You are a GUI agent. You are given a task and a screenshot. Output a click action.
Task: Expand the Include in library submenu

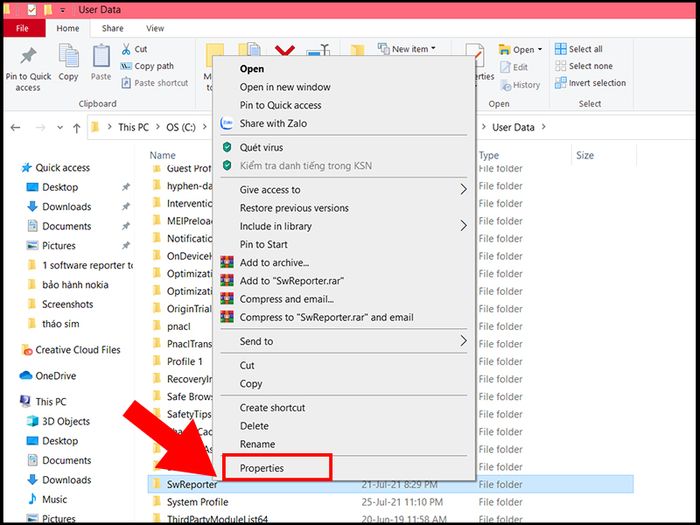pos(463,226)
